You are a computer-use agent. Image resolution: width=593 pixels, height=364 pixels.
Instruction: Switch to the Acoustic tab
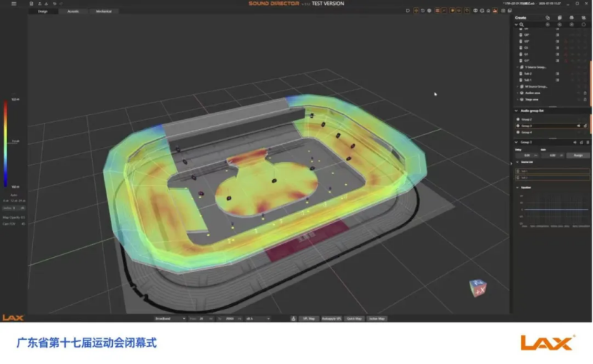73,11
